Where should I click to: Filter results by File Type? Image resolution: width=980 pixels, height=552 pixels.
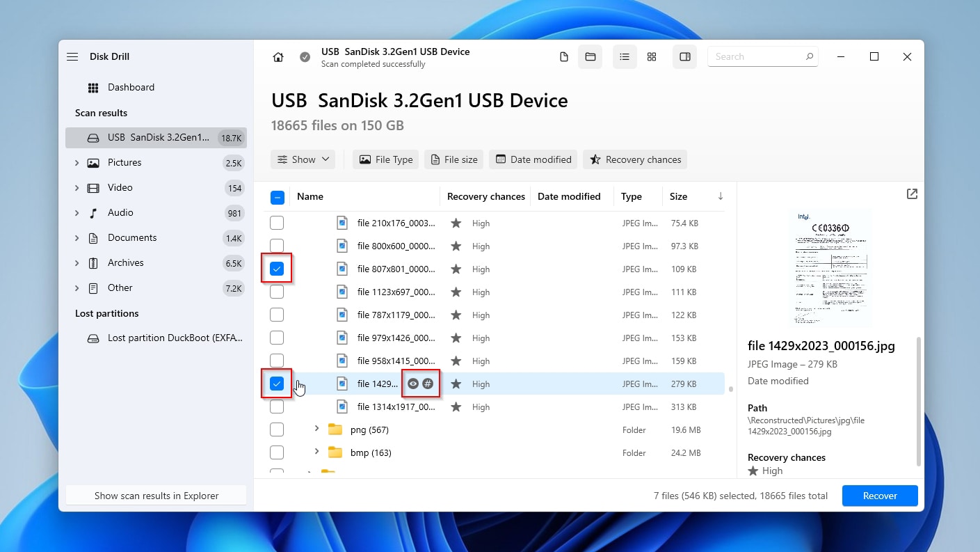(385, 159)
